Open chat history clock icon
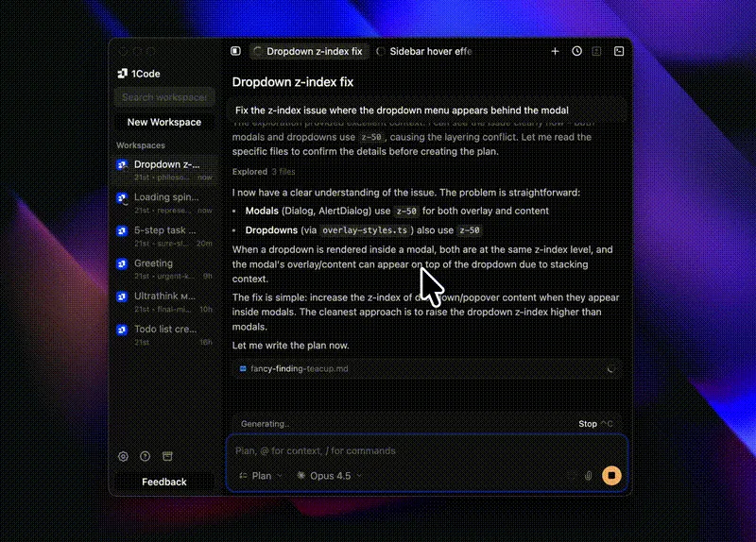This screenshot has width=756, height=542. coord(576,51)
